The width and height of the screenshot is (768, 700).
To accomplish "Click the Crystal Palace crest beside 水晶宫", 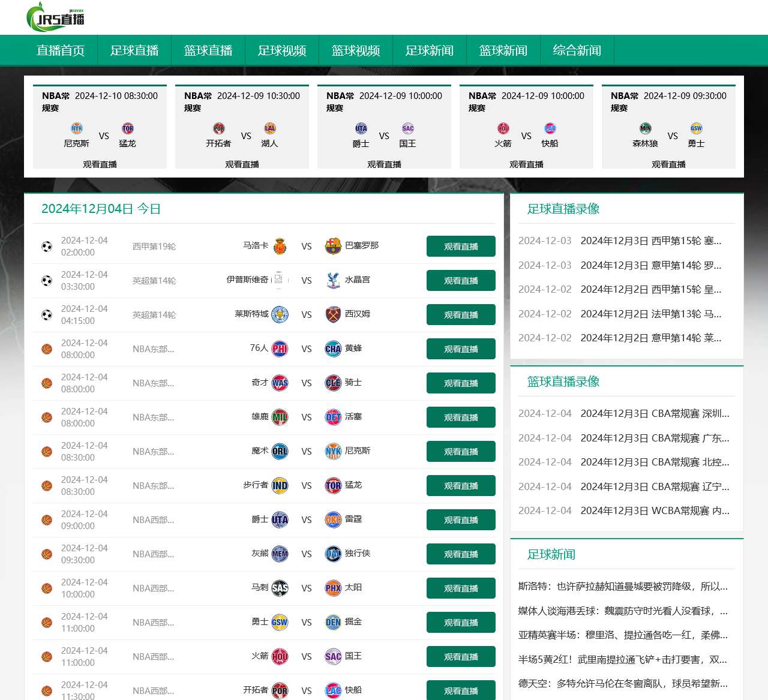I will 333,280.
